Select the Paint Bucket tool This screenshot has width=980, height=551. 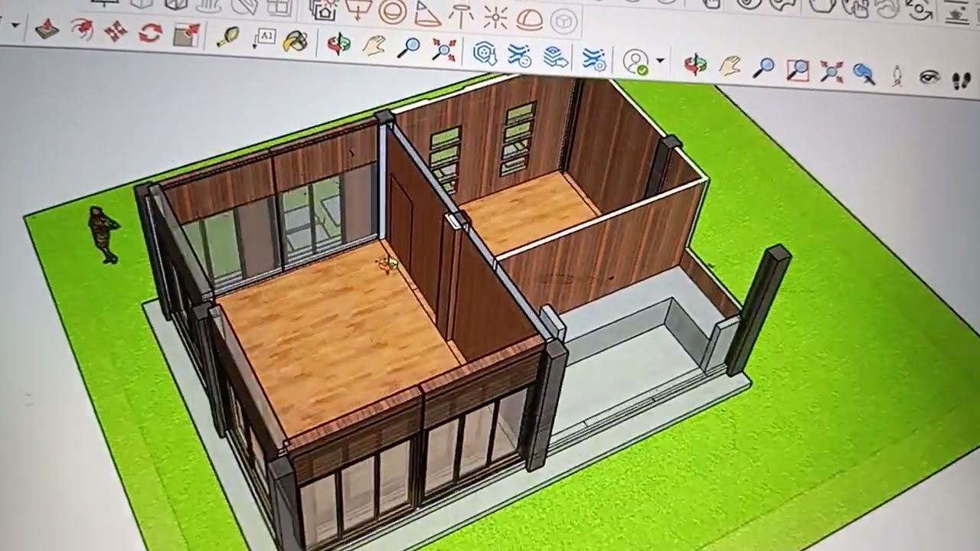pos(295,41)
